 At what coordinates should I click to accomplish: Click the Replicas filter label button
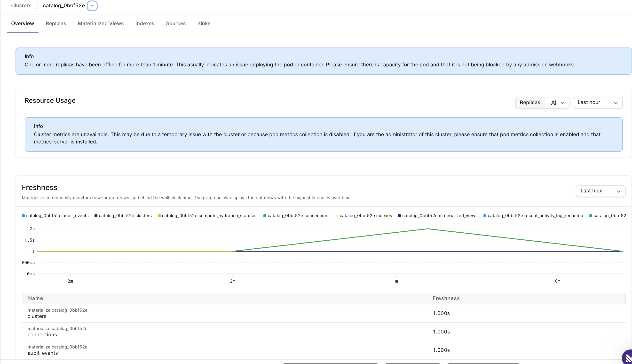click(530, 103)
